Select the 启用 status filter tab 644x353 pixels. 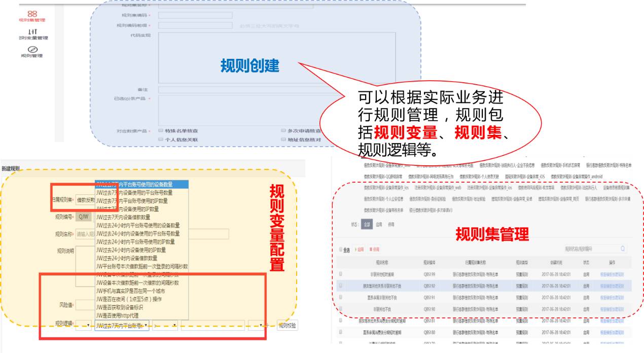click(x=379, y=225)
